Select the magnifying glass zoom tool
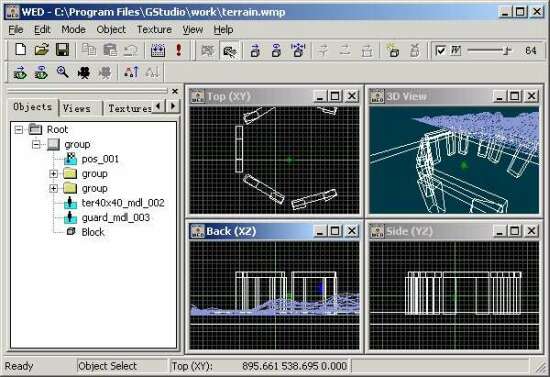The image size is (550, 377). click(62, 72)
